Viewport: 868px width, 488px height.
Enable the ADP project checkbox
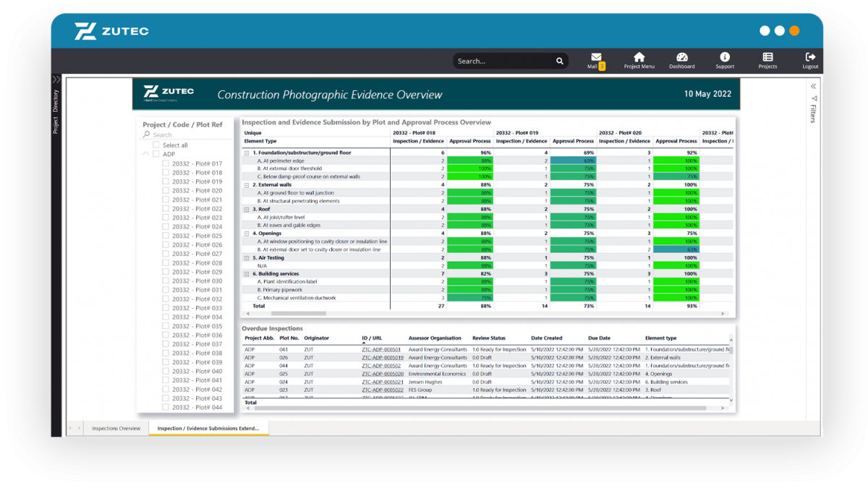pyautogui.click(x=156, y=154)
